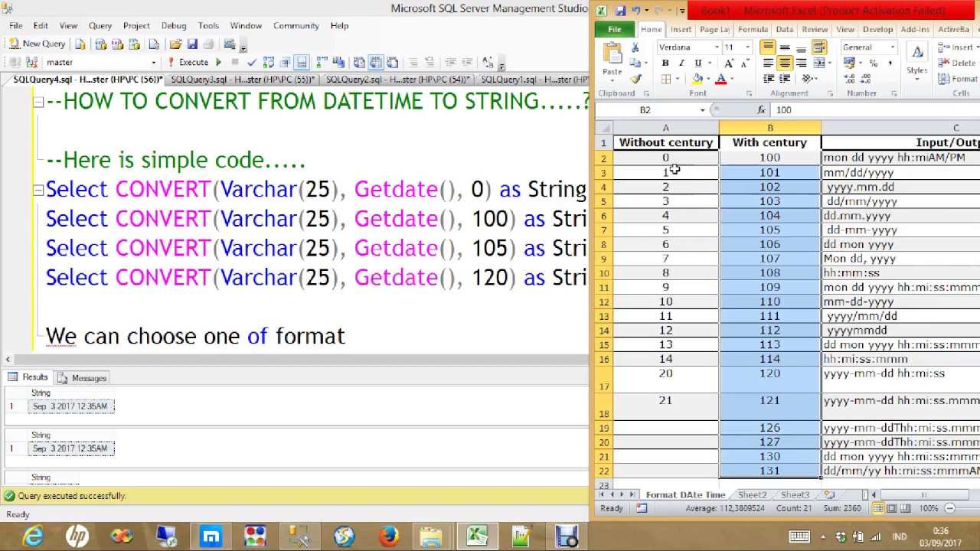This screenshot has height=551, width=980.
Task: Open Excel File tab
Action: point(614,29)
